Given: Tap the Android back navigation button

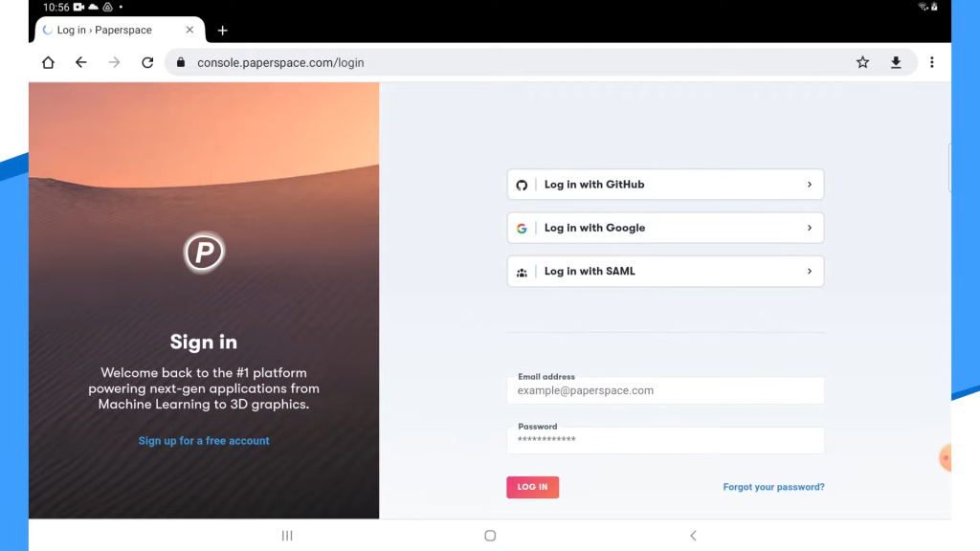Looking at the screenshot, I should [693, 536].
